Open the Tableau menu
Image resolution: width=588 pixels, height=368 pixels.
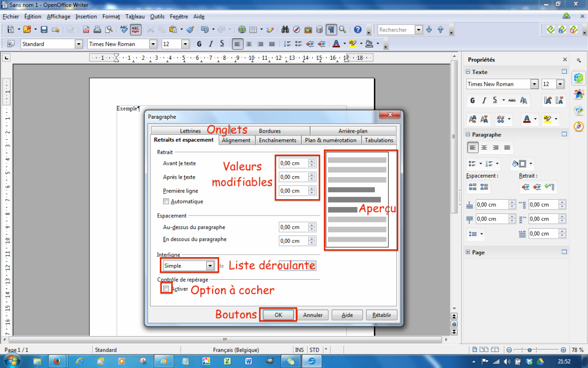tap(135, 17)
